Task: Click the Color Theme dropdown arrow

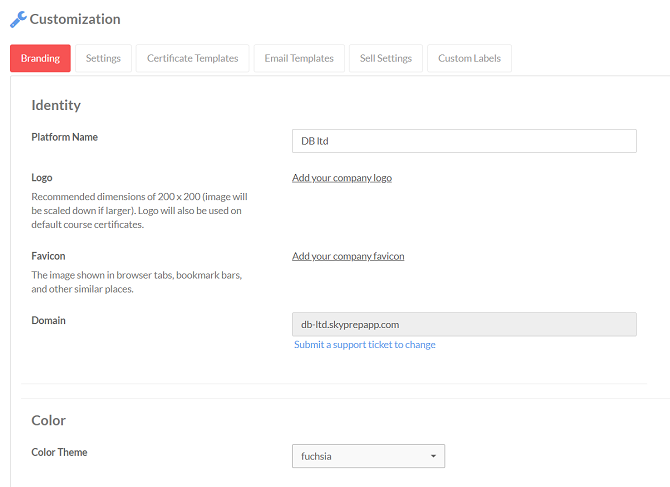Action: (x=433, y=456)
